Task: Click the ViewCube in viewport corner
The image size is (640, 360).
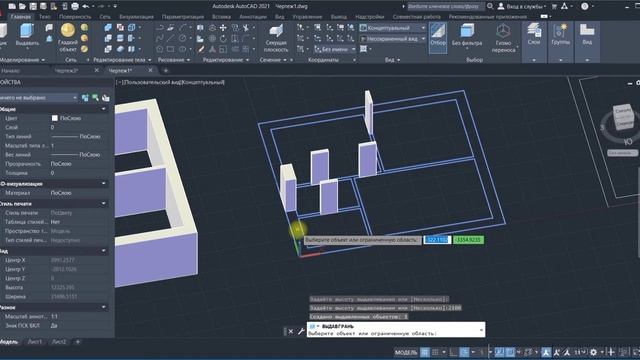Action: click(x=623, y=118)
